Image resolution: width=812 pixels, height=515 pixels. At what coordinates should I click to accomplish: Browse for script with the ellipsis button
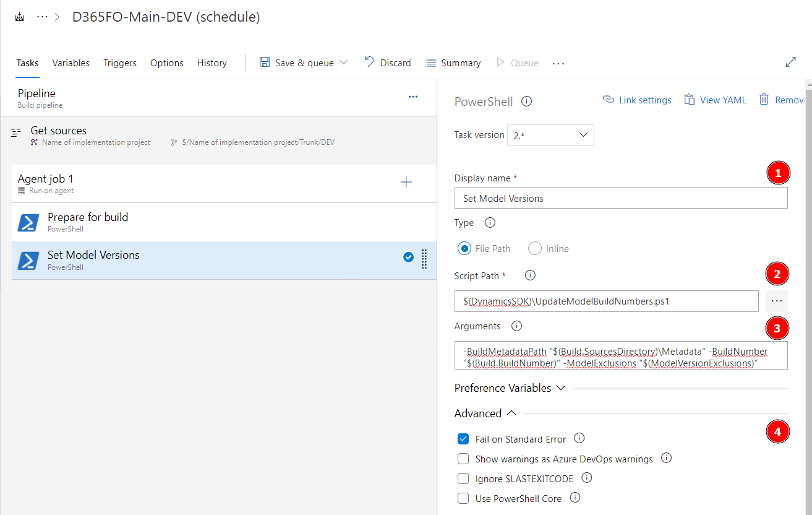click(777, 301)
